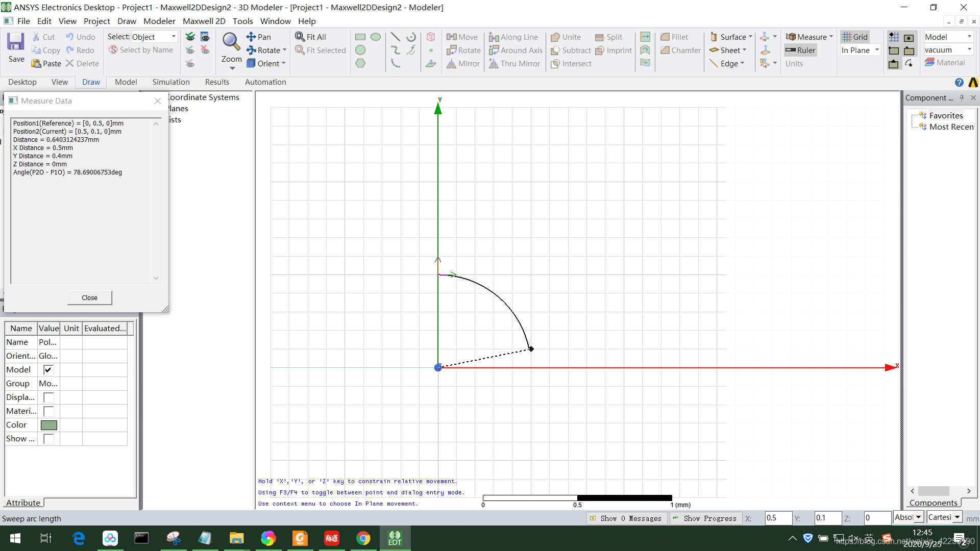Activate the Zoom magnifier tool
980x551 pixels.
pos(231,43)
